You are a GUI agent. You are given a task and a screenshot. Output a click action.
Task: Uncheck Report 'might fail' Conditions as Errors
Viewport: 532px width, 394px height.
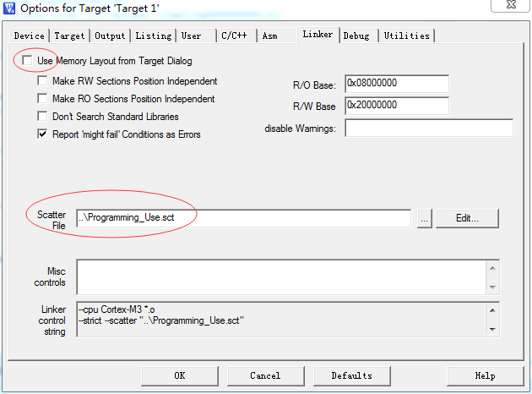(x=42, y=134)
